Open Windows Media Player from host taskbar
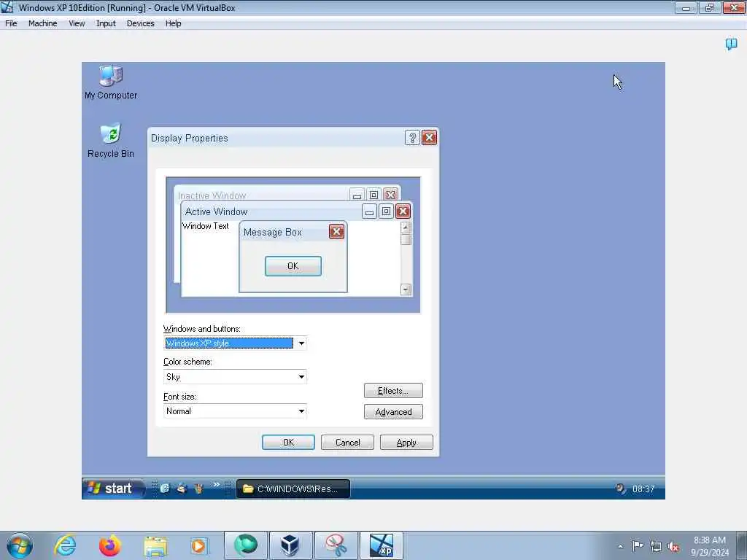This screenshot has height=560, width=747. (x=198, y=545)
